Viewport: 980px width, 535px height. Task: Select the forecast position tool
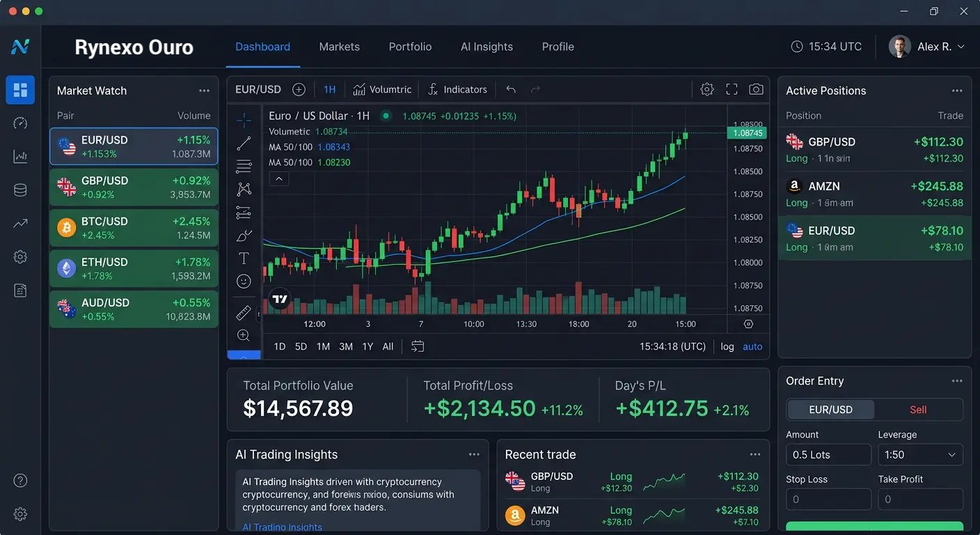tap(244, 212)
